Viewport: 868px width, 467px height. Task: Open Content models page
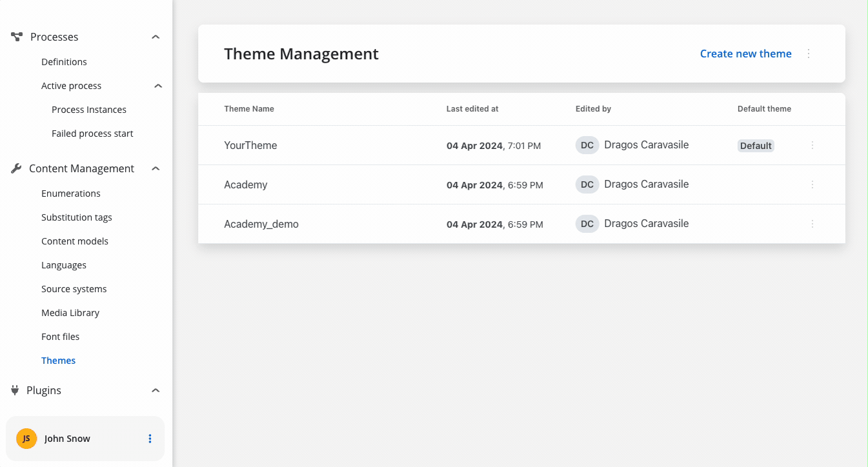(75, 241)
